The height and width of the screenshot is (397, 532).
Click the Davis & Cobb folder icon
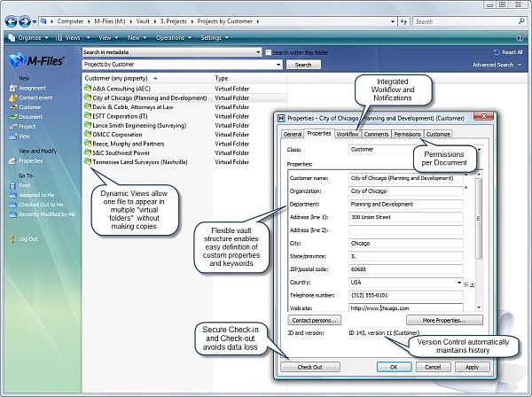88,107
